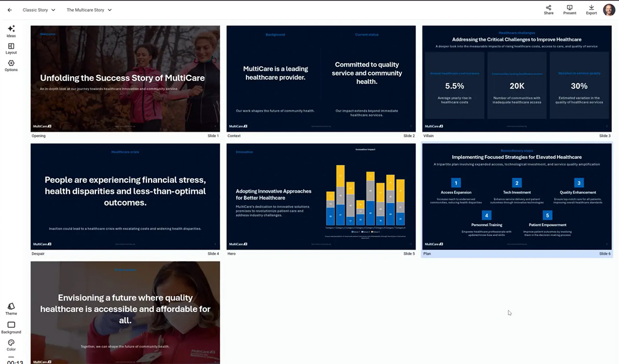Open the Background settings icon
The width and height of the screenshot is (619, 364).
pyautogui.click(x=11, y=325)
